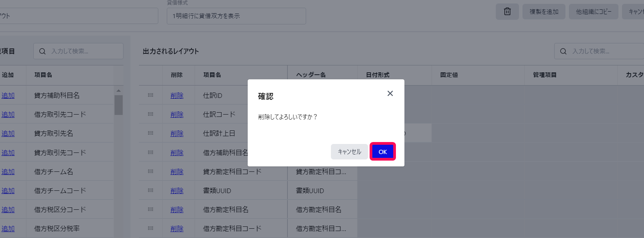Click 追加 link for 借方チームコード

point(8,190)
